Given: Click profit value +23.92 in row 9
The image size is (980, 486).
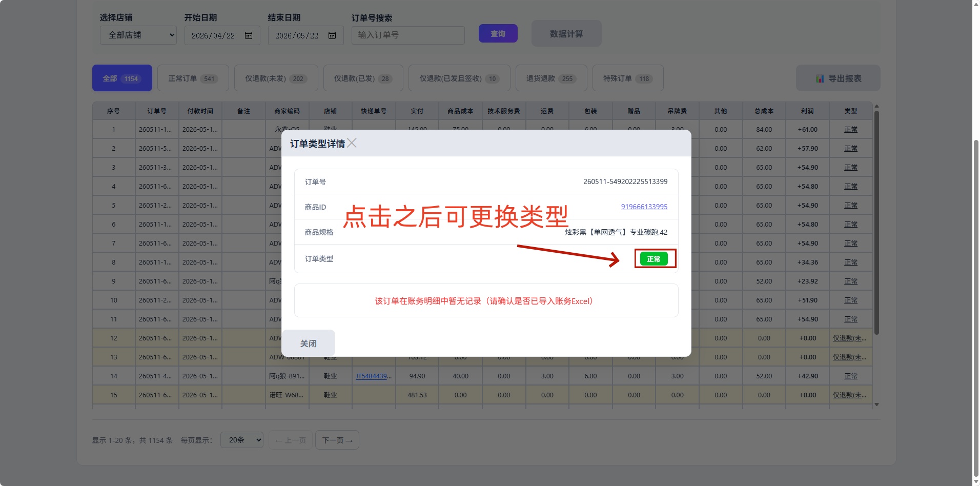Looking at the screenshot, I should coord(807,281).
